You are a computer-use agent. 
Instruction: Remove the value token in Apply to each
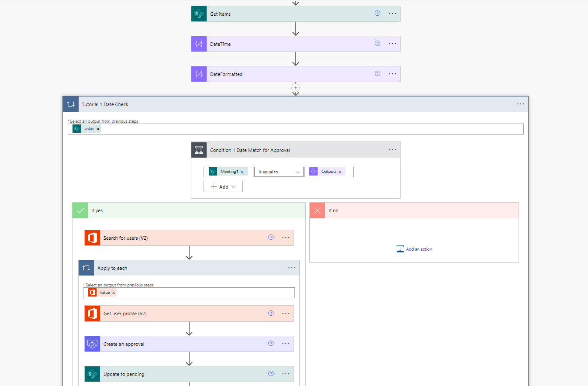[x=114, y=293]
